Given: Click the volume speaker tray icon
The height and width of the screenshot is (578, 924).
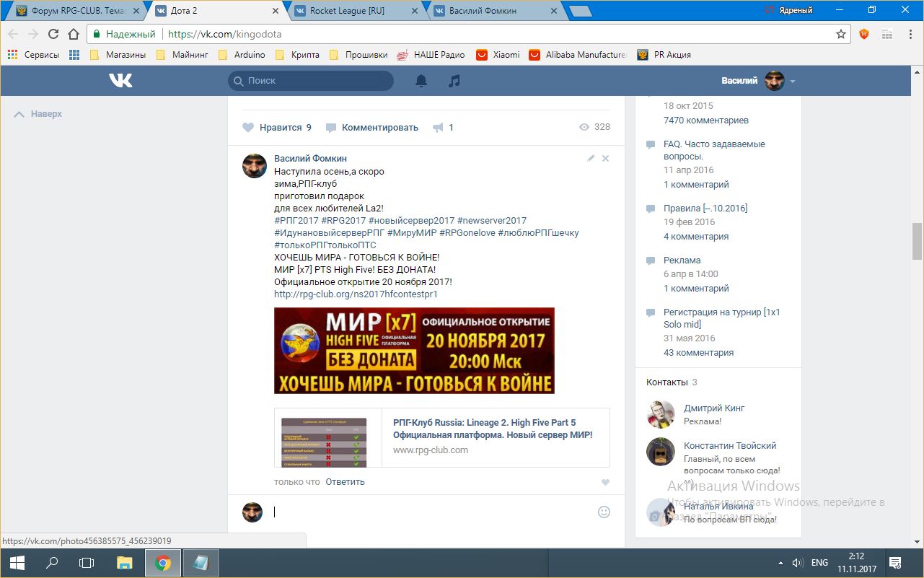Looking at the screenshot, I should click(798, 563).
